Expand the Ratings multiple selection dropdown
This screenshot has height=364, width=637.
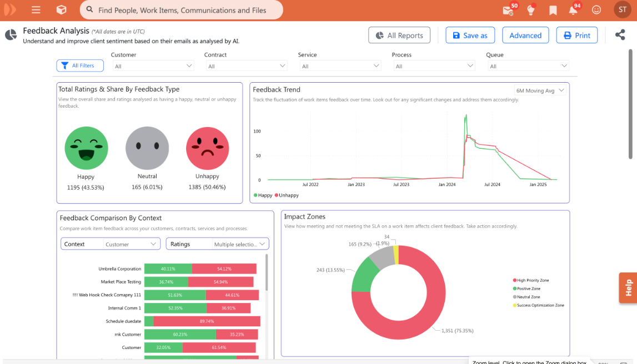tap(240, 244)
